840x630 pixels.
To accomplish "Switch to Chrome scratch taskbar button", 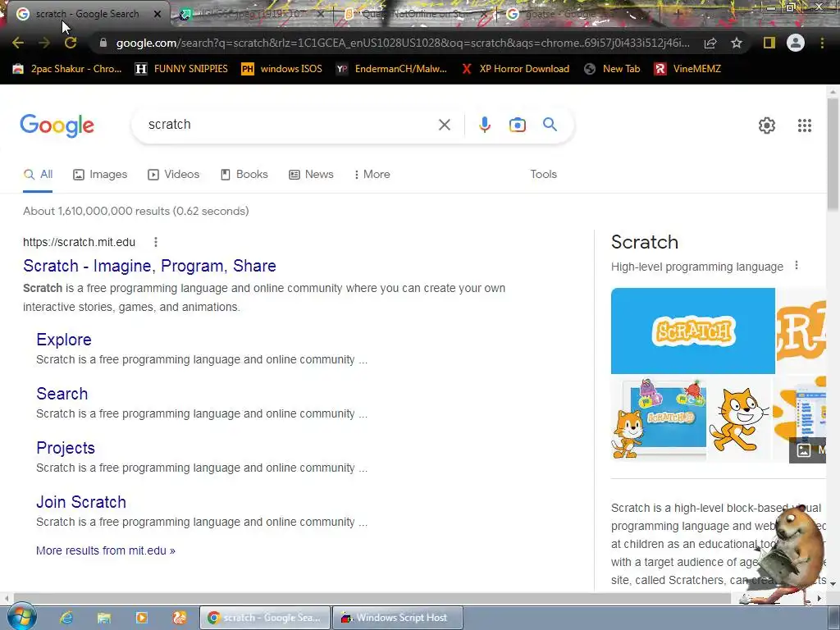I will [x=265, y=618].
